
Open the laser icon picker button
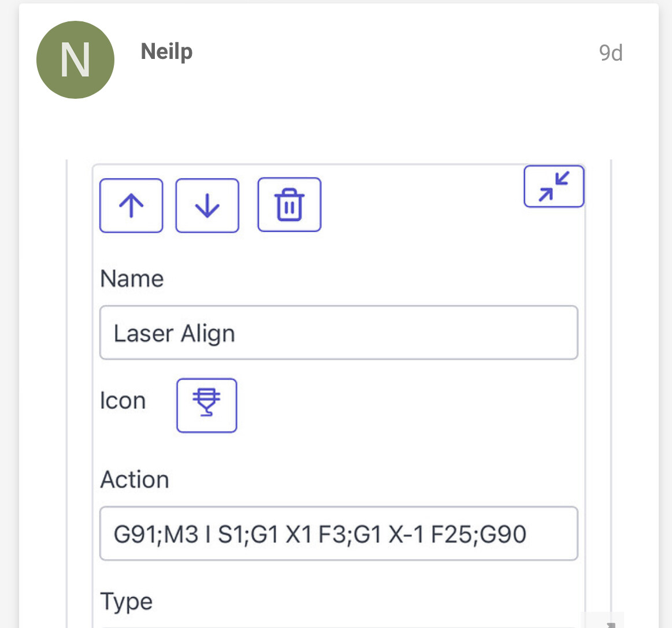(207, 405)
